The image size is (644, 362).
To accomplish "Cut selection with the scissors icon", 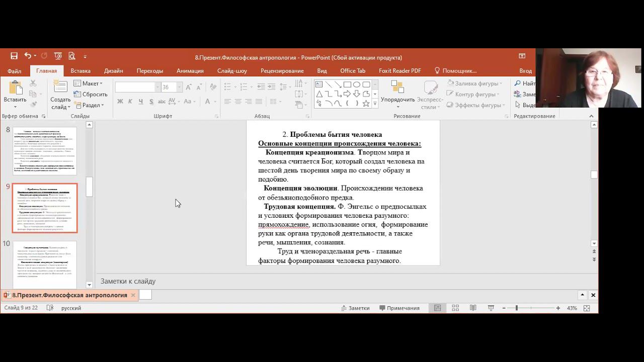I will 33,83.
